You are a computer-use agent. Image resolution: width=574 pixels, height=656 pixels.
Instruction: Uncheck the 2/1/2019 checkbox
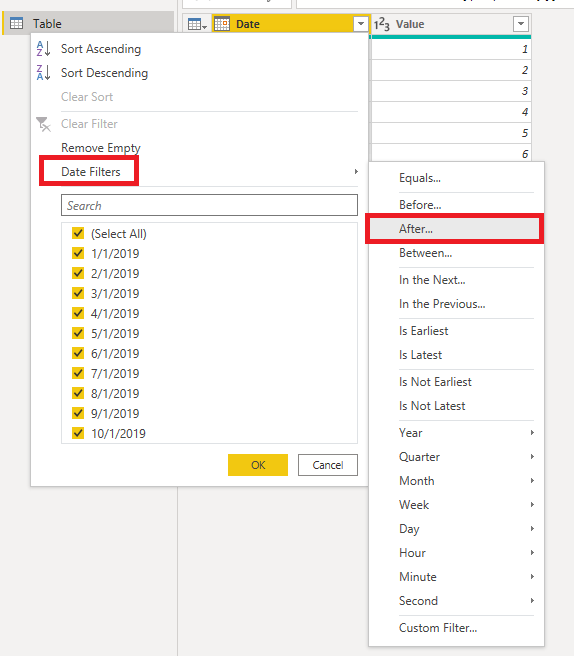[x=78, y=273]
